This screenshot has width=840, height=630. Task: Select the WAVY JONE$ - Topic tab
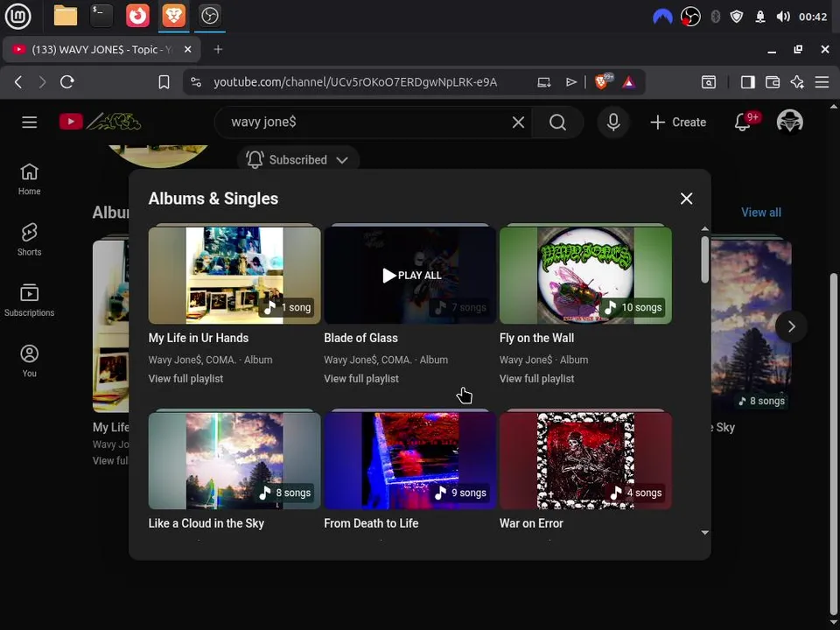(101, 50)
